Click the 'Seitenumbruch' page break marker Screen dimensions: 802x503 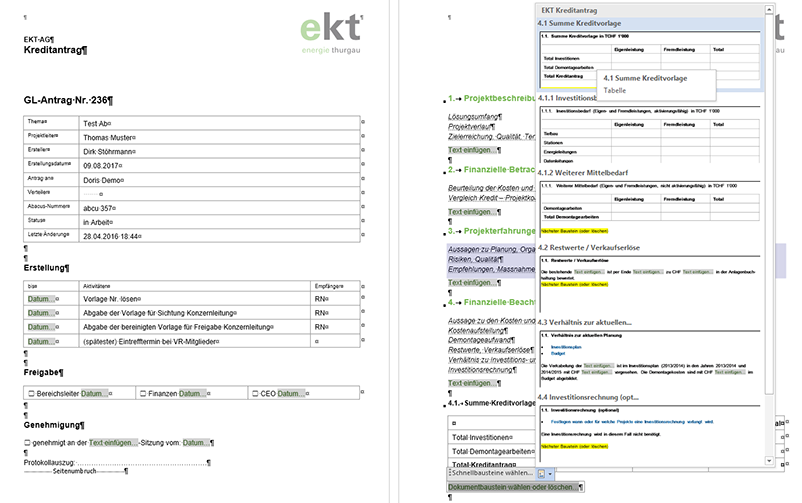click(75, 471)
